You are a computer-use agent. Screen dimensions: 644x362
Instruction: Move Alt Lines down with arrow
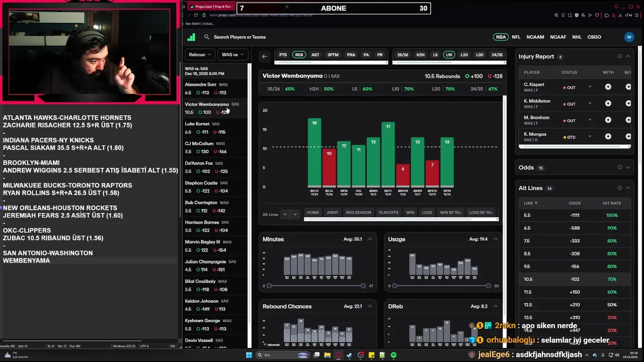tap(295, 214)
